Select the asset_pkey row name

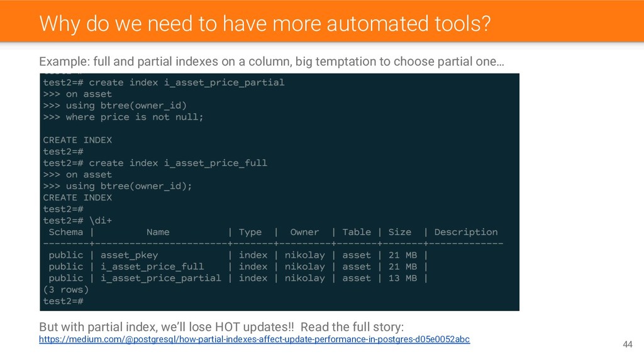pyautogui.click(x=130, y=255)
